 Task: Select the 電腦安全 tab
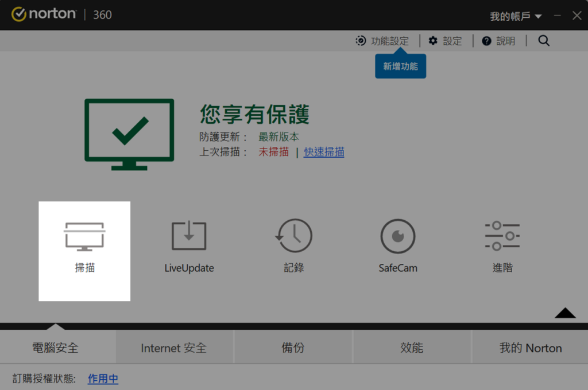pyautogui.click(x=58, y=348)
